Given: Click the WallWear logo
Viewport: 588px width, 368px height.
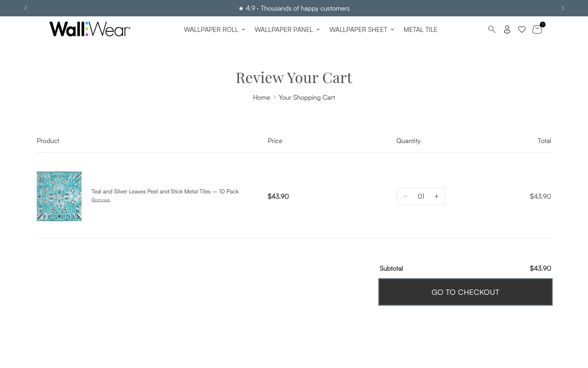Looking at the screenshot, I should [90, 29].
